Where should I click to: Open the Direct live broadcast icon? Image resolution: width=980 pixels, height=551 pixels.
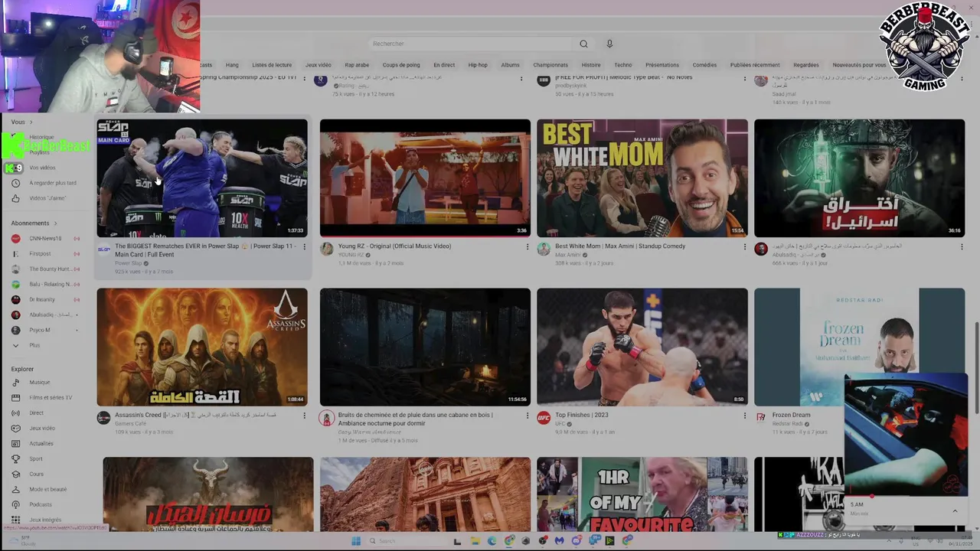(15, 413)
